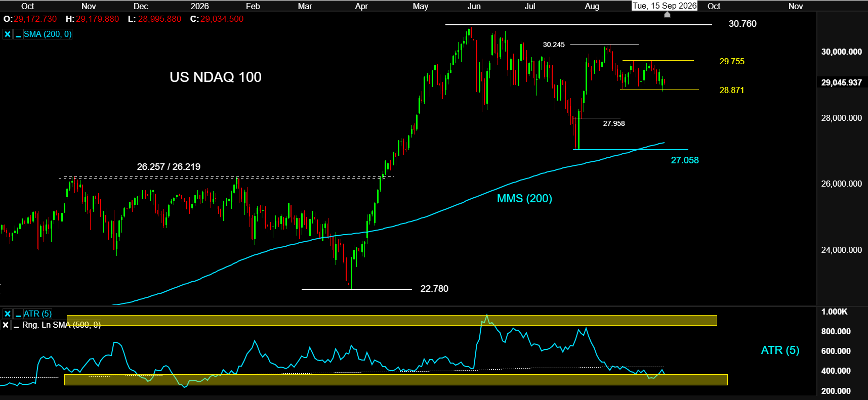This screenshot has height=400, width=868.
Task: Click the high price value 29,179.880
Action: click(98, 19)
